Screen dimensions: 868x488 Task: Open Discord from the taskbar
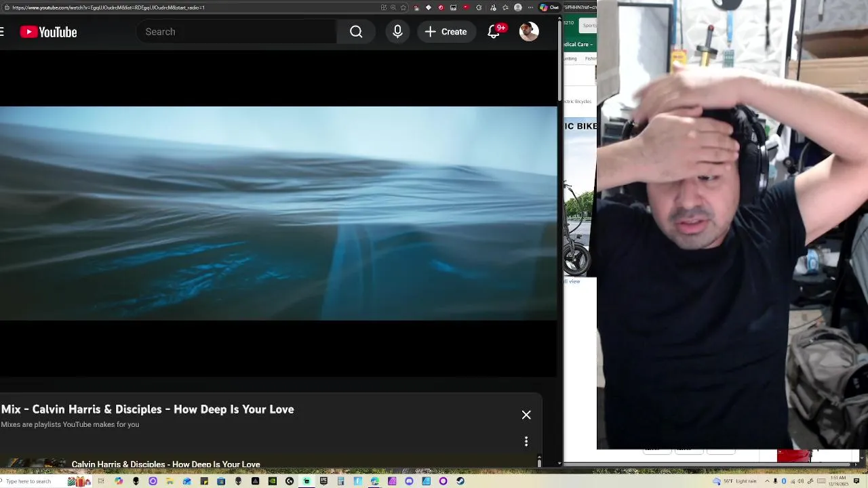click(x=409, y=481)
